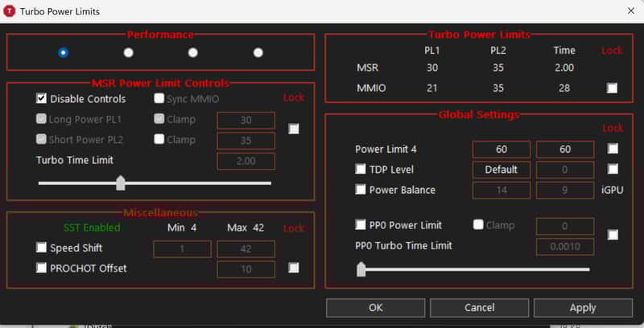This screenshot has width=644, height=328.
Task: Check the TDP Level Lock checkbox
Action: click(613, 169)
